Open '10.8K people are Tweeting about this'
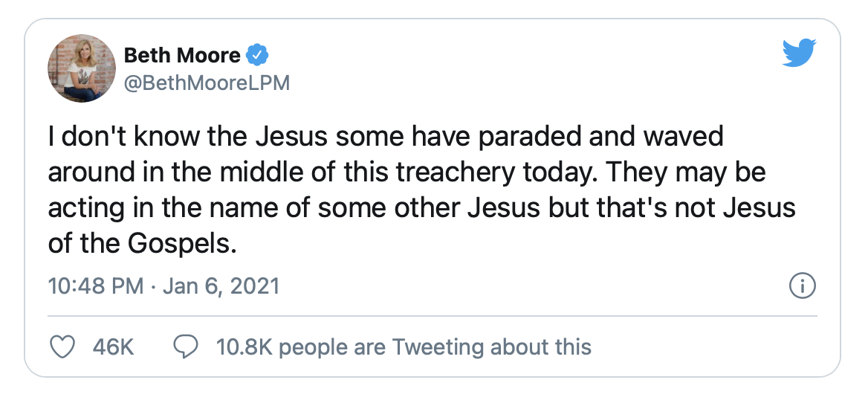The height and width of the screenshot is (400, 868). click(x=404, y=346)
